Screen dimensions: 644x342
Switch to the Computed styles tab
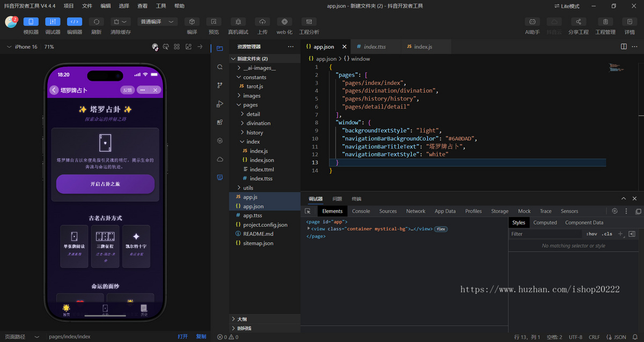pyautogui.click(x=545, y=222)
